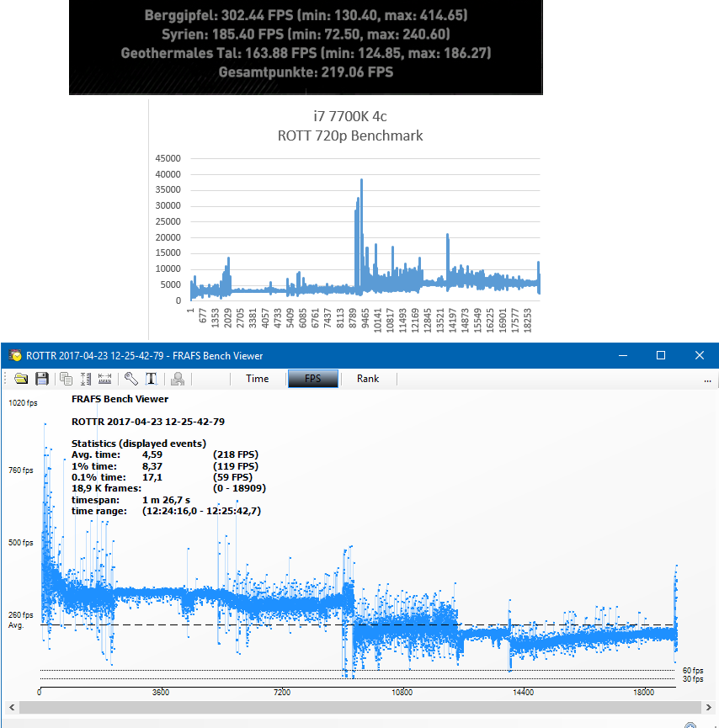Select the FPS view tab
Image resolution: width=719 pixels, height=728 pixels.
tap(313, 379)
